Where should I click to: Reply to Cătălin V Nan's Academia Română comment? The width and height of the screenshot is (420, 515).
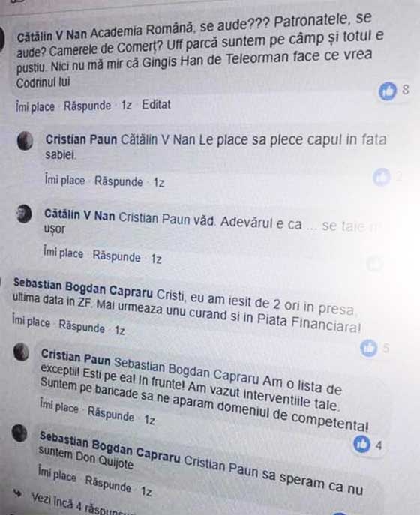88,106
